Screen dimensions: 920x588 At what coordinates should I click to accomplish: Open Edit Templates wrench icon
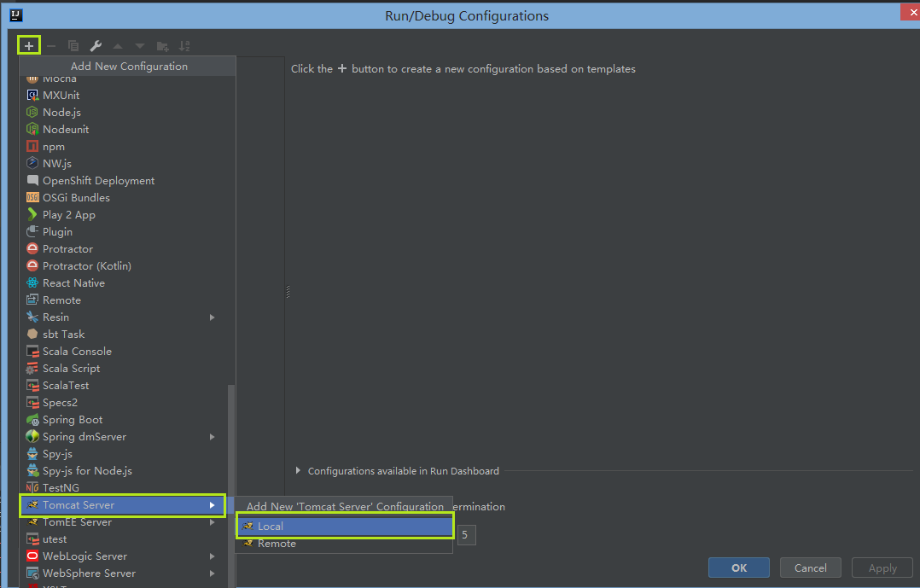(x=96, y=46)
